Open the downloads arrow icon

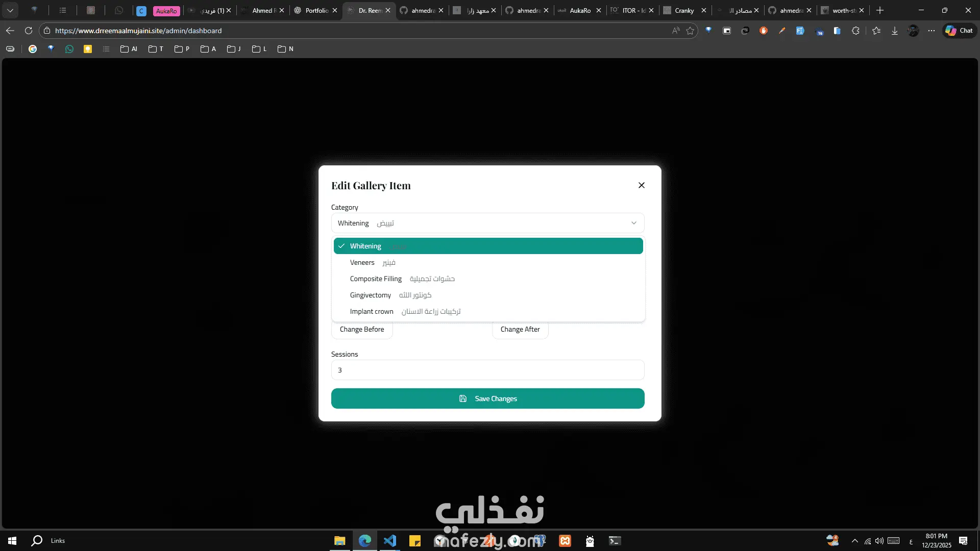[x=895, y=31]
